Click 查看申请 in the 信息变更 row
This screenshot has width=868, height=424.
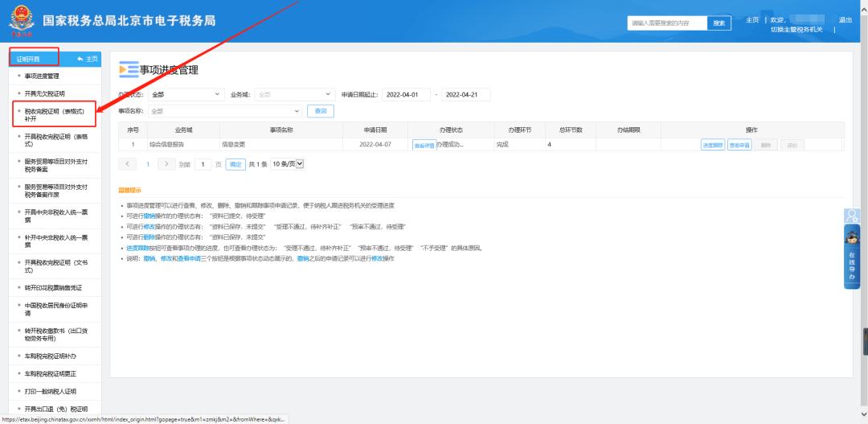pos(739,145)
